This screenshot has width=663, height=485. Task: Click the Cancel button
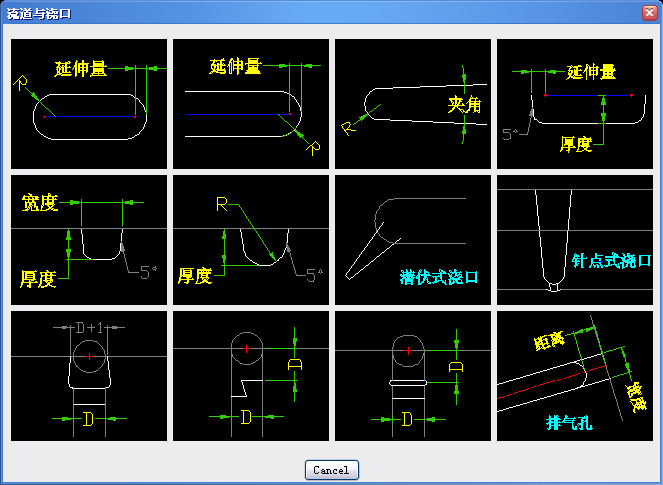click(x=332, y=470)
